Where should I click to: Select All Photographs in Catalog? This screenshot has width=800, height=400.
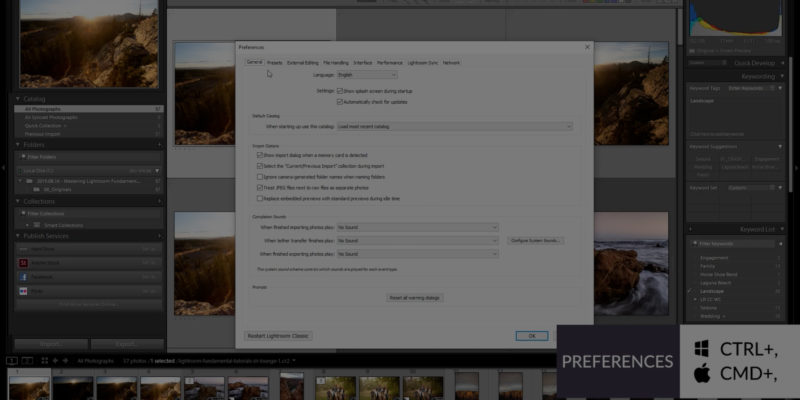pos(89,109)
